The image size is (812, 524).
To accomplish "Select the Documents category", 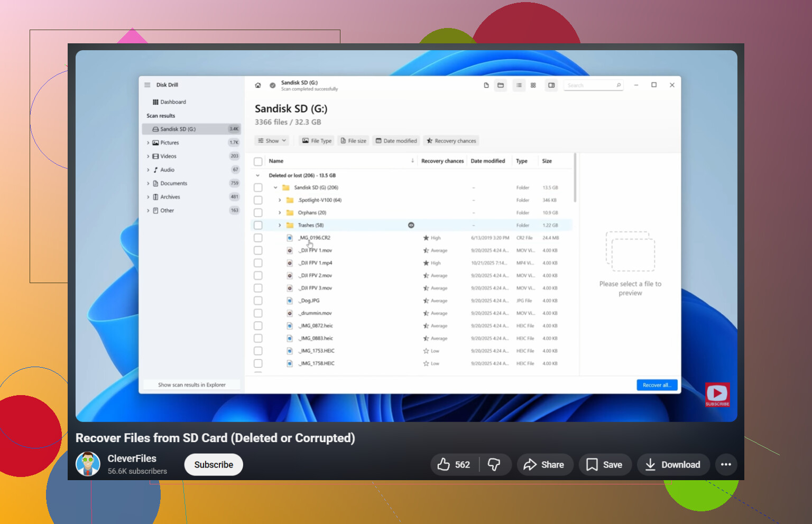I will [x=191, y=183].
